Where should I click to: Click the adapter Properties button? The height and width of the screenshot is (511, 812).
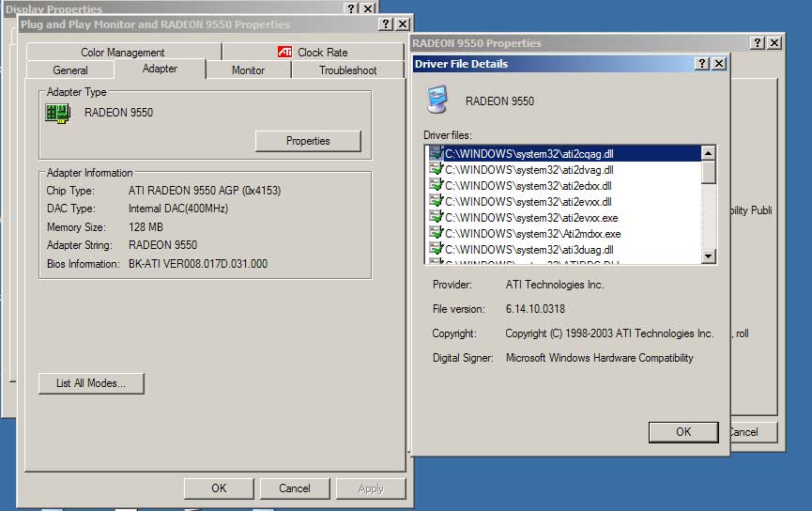[x=308, y=141]
